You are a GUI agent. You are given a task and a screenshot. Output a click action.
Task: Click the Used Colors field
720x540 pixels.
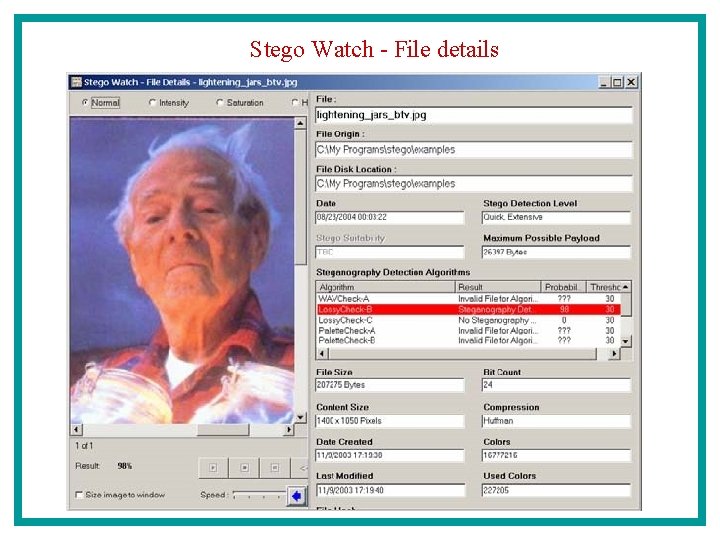[x=556, y=490]
